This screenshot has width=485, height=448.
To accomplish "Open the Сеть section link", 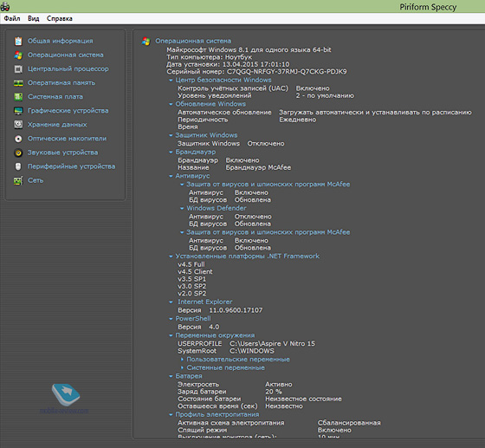I will click(36, 180).
